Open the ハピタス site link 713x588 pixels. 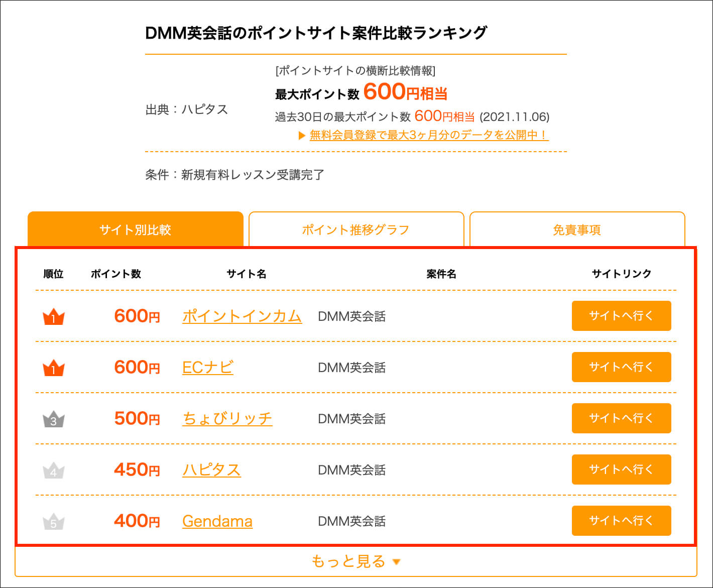tap(211, 470)
